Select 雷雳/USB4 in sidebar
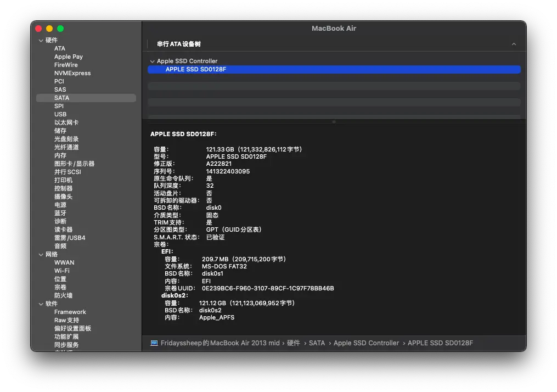Viewport: 557px width, 392px height. [x=70, y=238]
